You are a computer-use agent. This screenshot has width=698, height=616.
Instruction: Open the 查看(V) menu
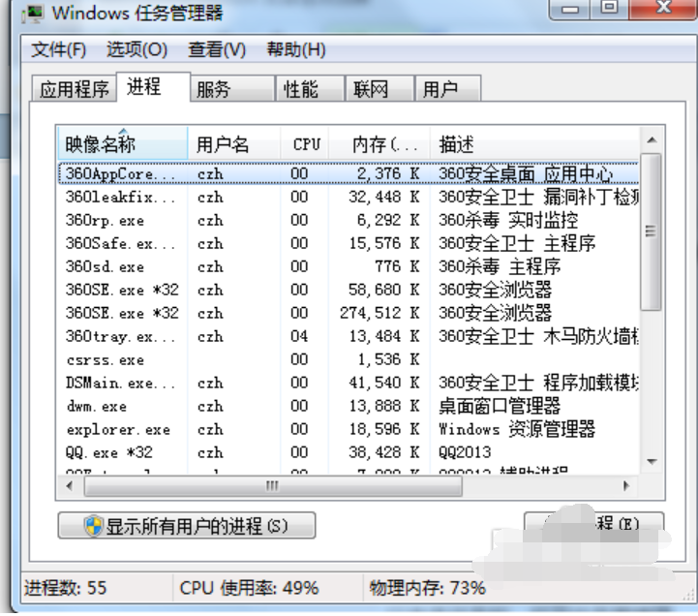[217, 49]
